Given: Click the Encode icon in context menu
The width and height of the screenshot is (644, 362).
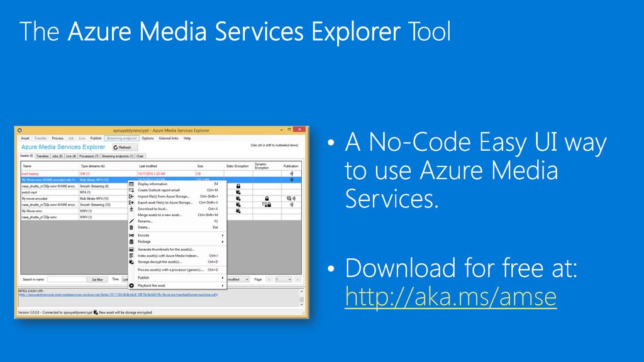Looking at the screenshot, I should [131, 235].
